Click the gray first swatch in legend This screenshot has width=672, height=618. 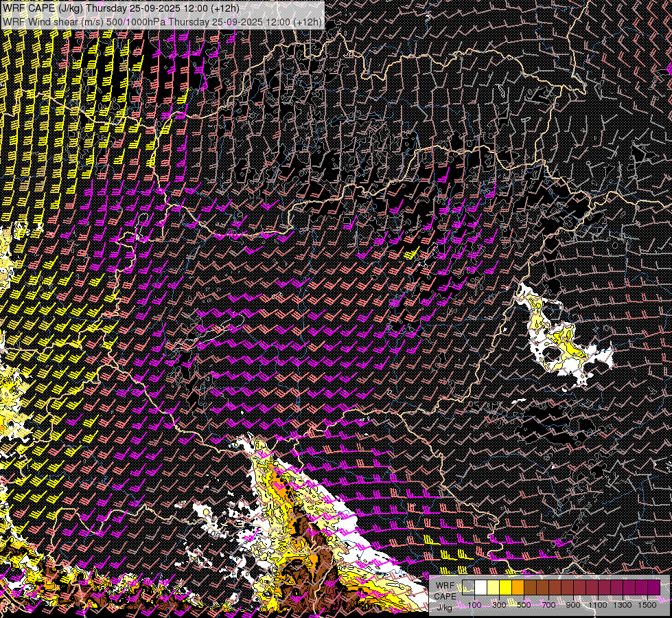pos(469,587)
